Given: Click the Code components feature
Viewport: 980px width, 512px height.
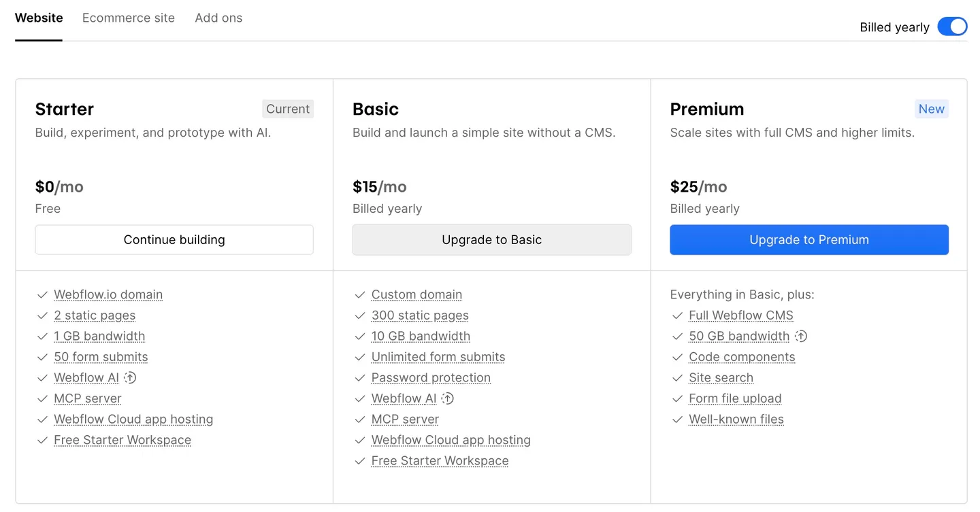Looking at the screenshot, I should 742,357.
